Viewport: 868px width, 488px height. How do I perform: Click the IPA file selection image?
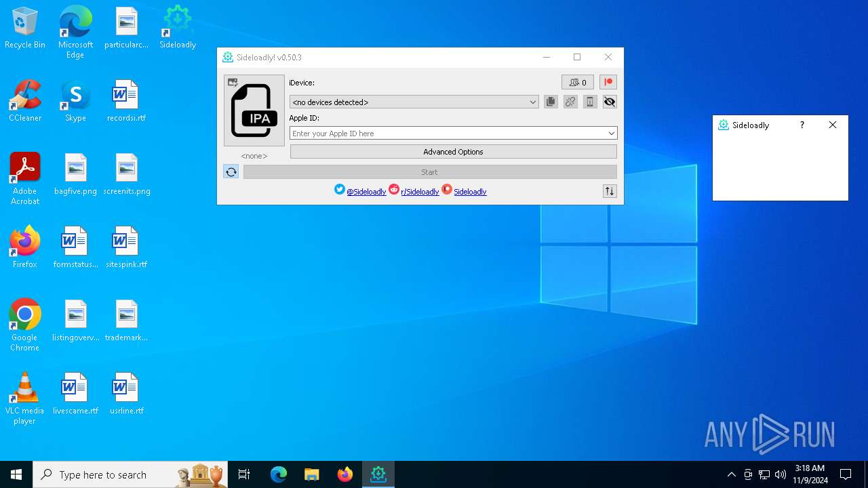pos(254,110)
